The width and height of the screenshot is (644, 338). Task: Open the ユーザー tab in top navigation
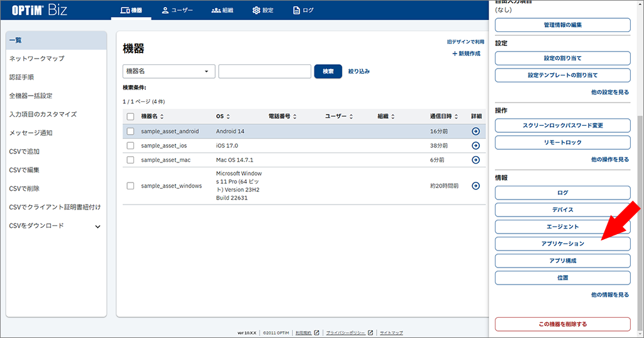pyautogui.click(x=177, y=10)
